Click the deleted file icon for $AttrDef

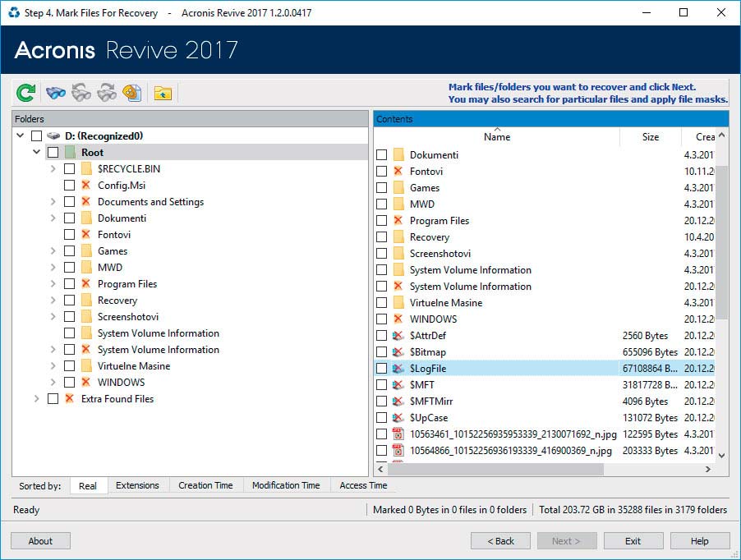coord(398,336)
